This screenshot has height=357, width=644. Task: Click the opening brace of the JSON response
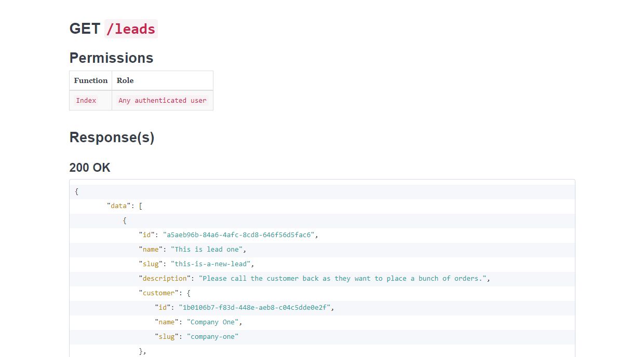(x=77, y=191)
